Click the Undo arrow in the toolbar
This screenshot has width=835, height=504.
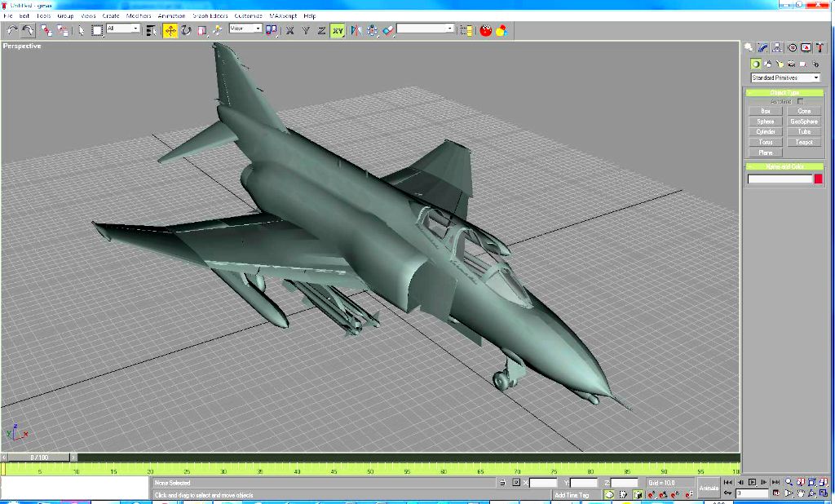12,30
